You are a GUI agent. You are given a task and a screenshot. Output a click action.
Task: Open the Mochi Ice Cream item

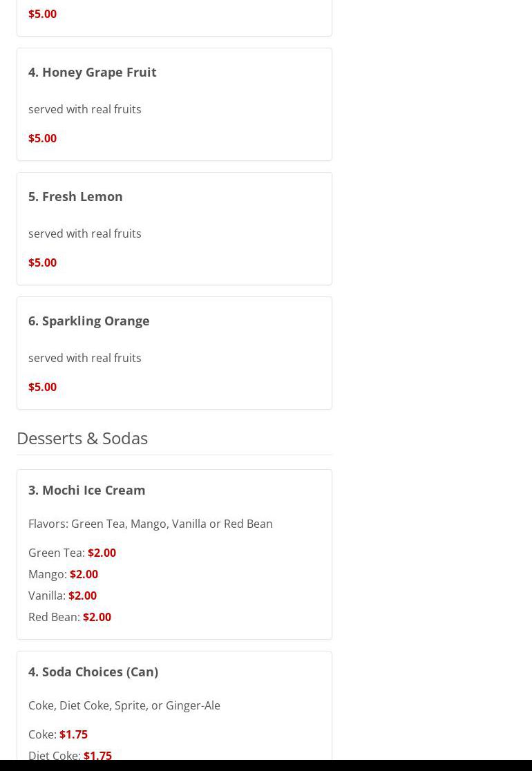pyautogui.click(x=86, y=490)
